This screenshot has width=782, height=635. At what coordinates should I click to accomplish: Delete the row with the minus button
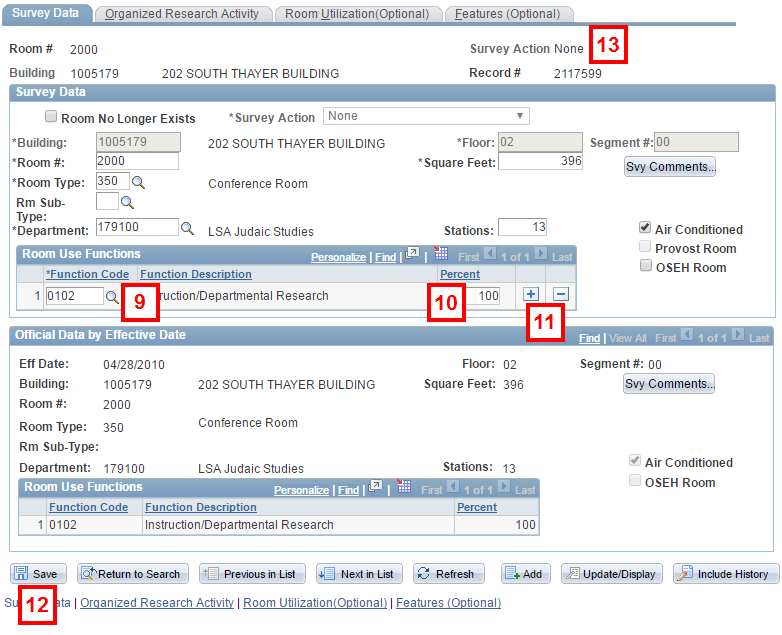point(561,294)
